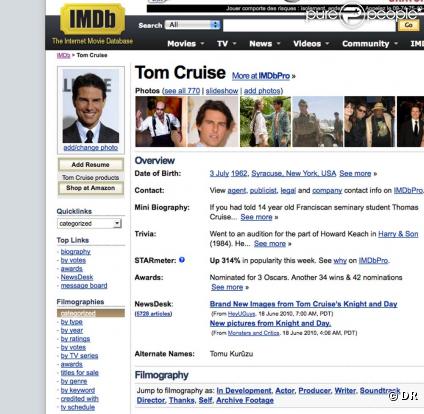Image resolution: width=424 pixels, height=414 pixels.
Task: Open the tv schedule link
Action: tap(78, 407)
